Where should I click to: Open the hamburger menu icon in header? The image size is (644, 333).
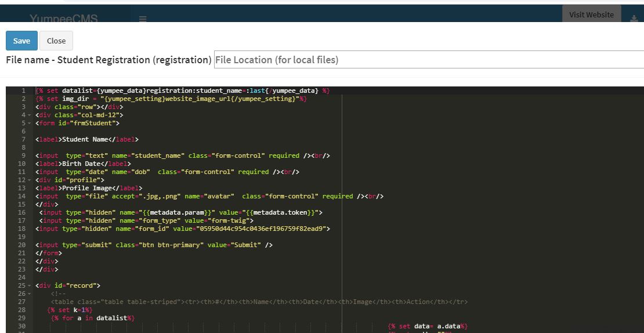[143, 19]
